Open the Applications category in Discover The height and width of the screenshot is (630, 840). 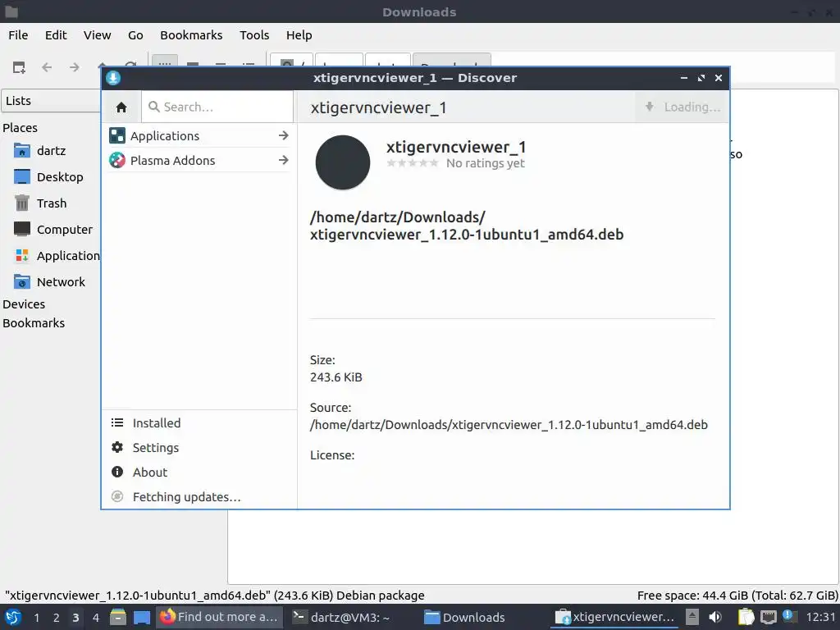[199, 136]
